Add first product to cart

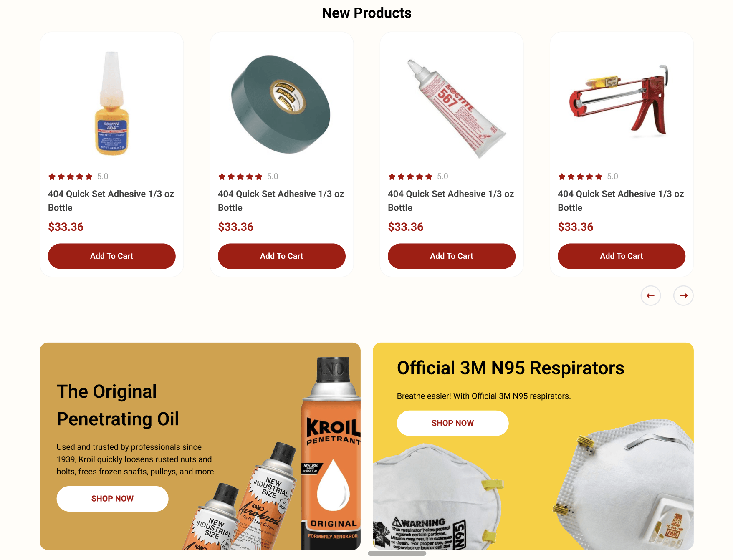pyautogui.click(x=111, y=256)
